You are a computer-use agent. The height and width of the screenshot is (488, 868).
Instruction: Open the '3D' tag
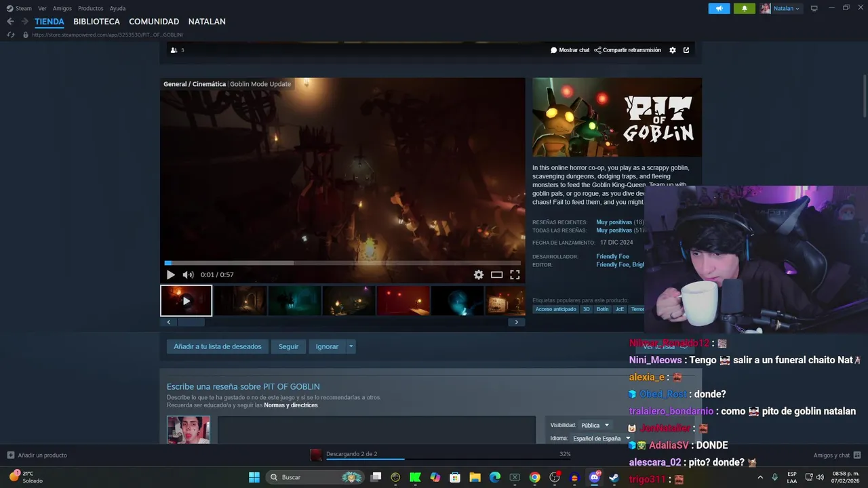pos(587,309)
